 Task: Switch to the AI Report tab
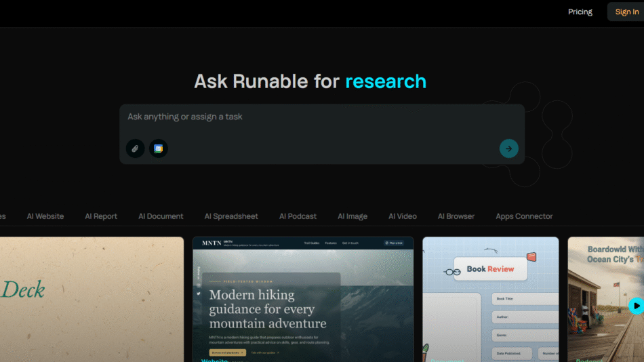point(101,216)
